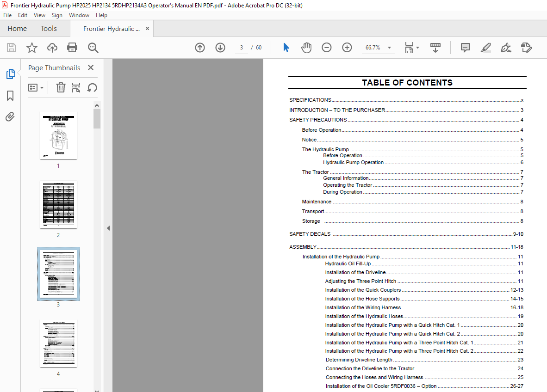Click 'Installation of the Wiring Harness' line

pyautogui.click(x=424, y=308)
